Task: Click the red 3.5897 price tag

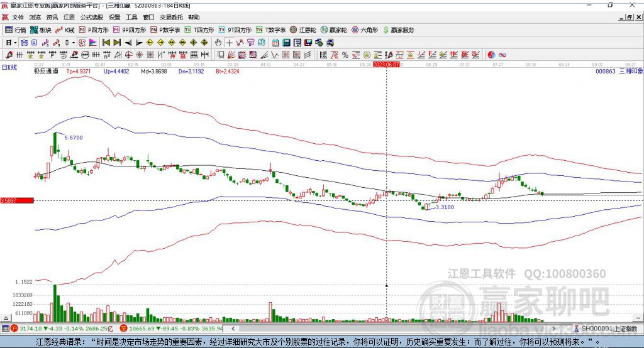Action: pyautogui.click(x=17, y=200)
